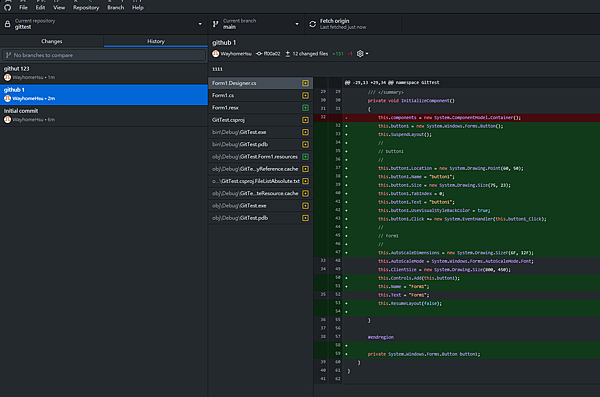Click the No branches to compare field
The height and width of the screenshot is (397, 600).
[x=104, y=55]
